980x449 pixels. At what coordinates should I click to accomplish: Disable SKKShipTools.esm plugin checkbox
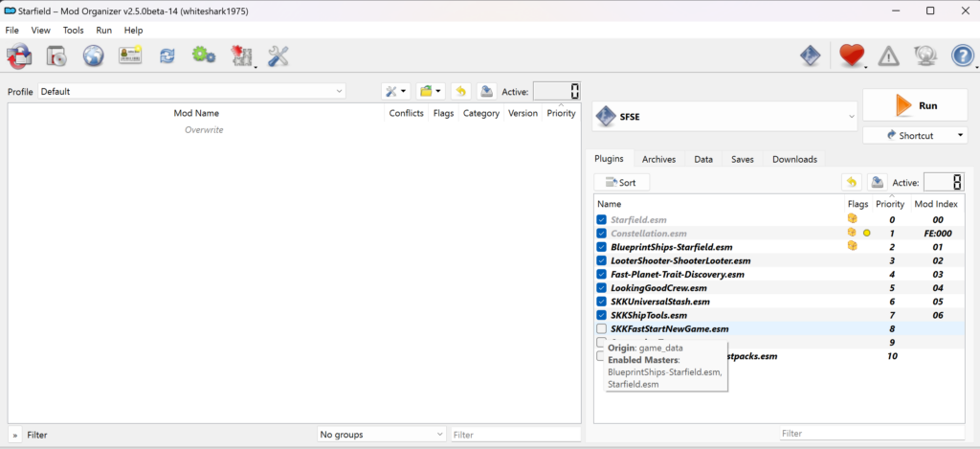[601, 315]
